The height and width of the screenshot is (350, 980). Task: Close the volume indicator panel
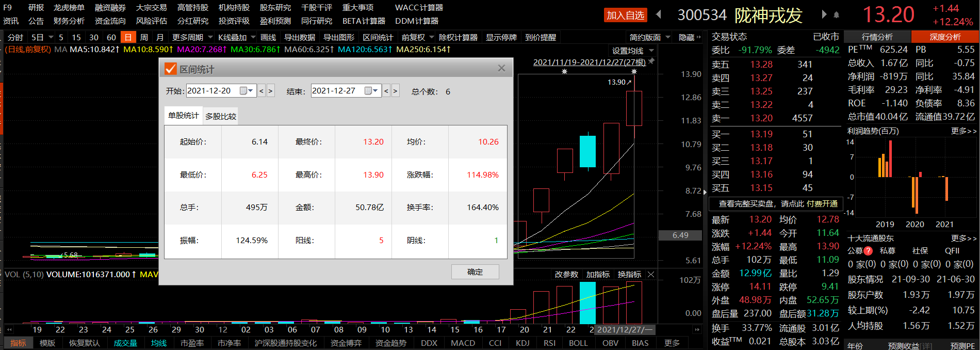(651, 275)
